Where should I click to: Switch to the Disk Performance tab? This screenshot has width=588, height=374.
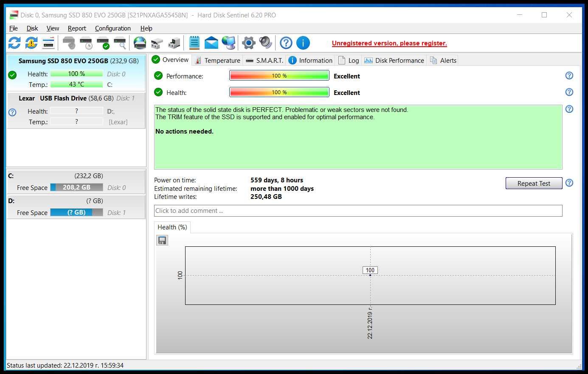click(x=394, y=60)
